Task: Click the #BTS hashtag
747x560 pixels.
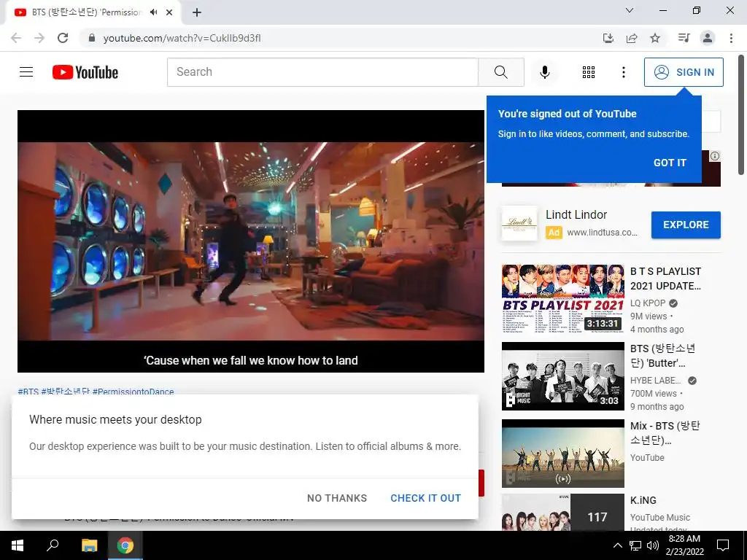Action: (28, 392)
